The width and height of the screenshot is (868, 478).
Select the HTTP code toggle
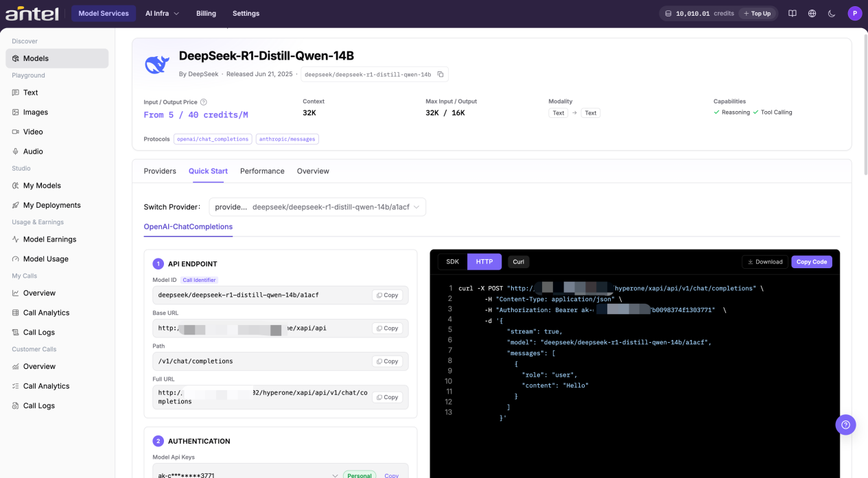tap(484, 261)
